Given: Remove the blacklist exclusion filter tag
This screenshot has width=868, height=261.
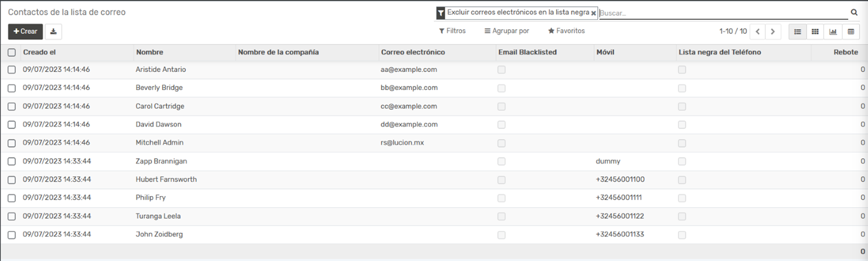Looking at the screenshot, I should [593, 13].
